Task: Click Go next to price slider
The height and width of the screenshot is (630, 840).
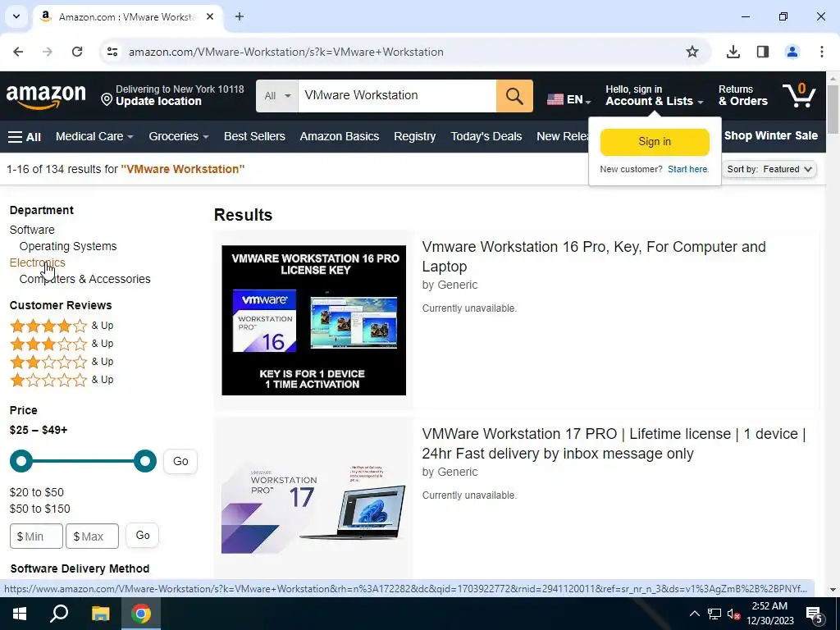Action: pos(180,461)
